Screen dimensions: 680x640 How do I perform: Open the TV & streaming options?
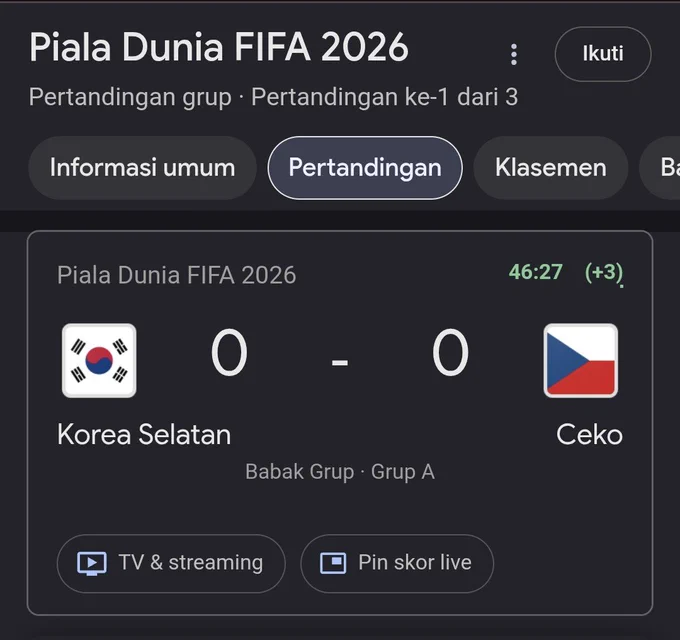click(171, 563)
